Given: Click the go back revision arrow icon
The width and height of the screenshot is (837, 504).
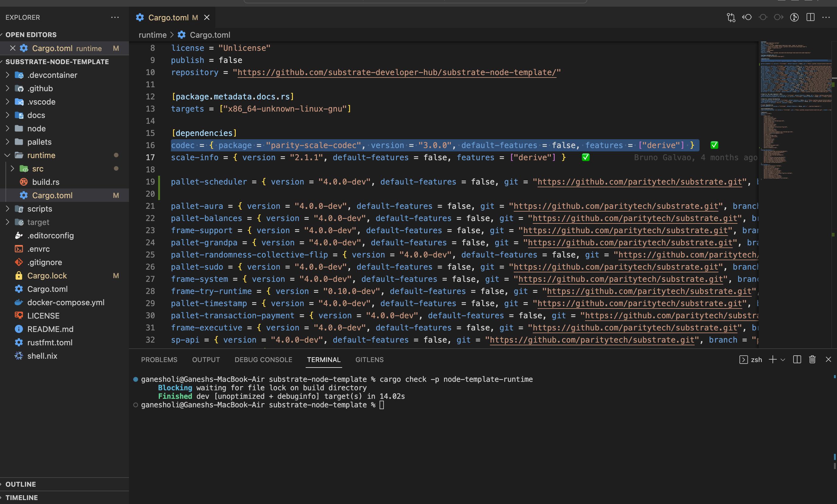Looking at the screenshot, I should (747, 17).
